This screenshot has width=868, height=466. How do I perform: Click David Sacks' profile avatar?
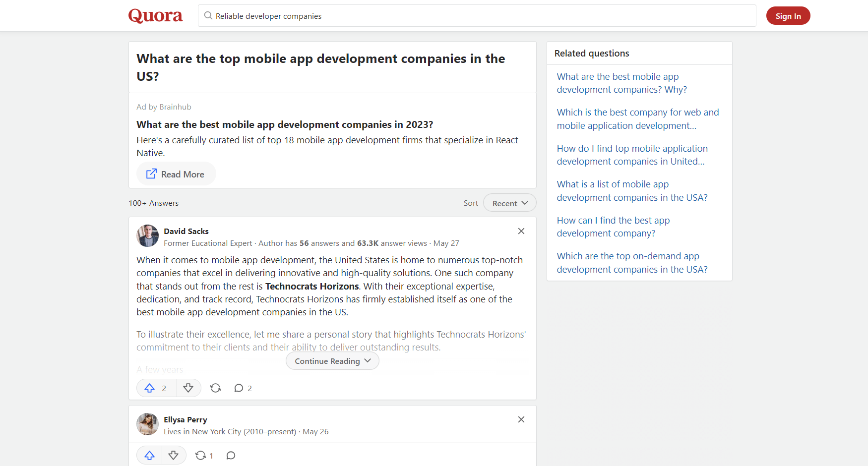(148, 236)
